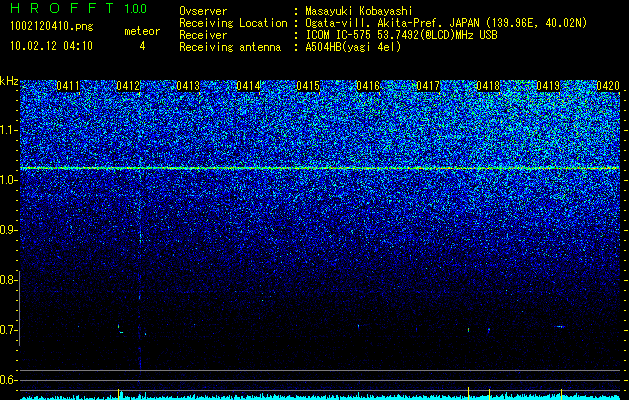Click the version number 1.0.0

point(135,9)
